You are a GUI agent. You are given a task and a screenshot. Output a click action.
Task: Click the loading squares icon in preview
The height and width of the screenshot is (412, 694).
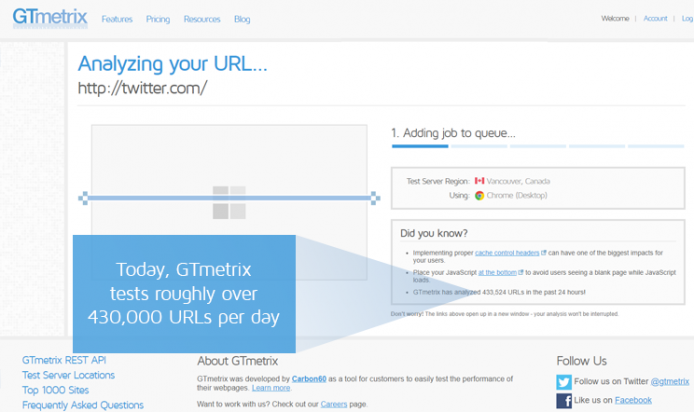pyautogui.click(x=229, y=203)
